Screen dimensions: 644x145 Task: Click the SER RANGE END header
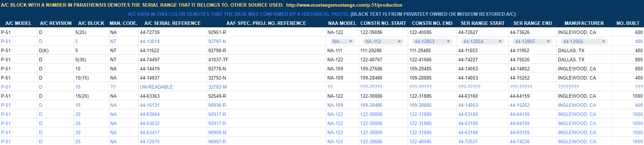tap(533, 23)
